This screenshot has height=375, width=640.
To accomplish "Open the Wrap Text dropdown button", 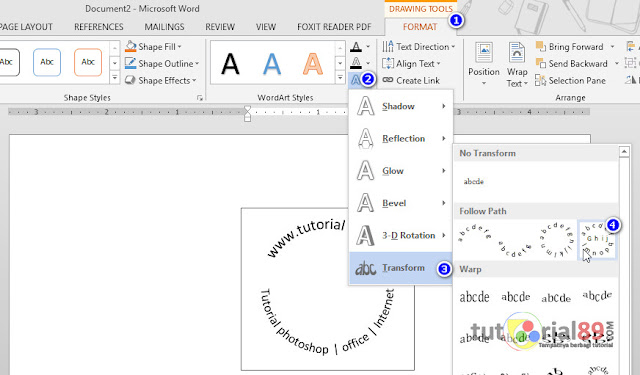I will tap(517, 64).
